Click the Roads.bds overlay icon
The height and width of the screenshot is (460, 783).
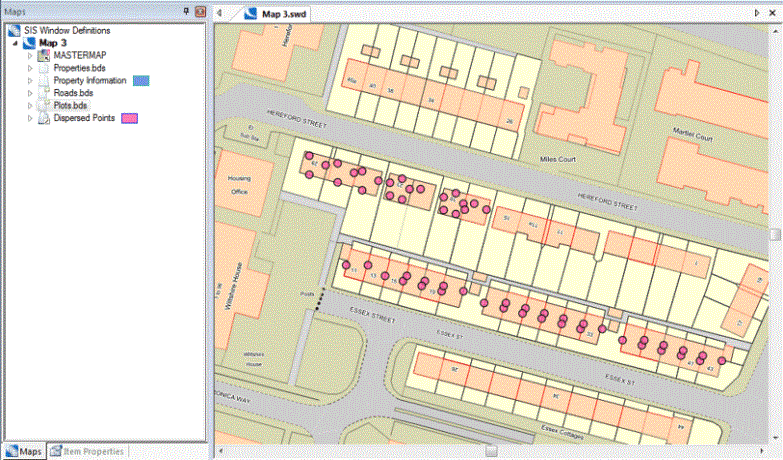pyautogui.click(x=44, y=93)
